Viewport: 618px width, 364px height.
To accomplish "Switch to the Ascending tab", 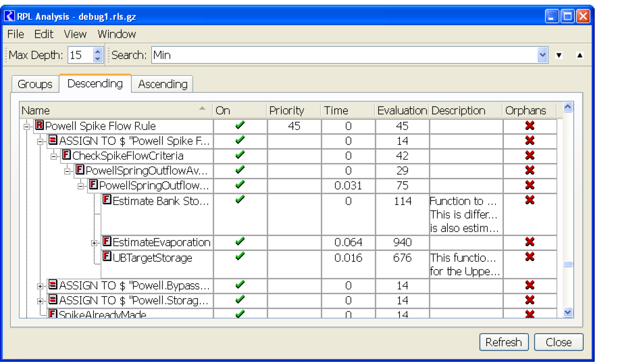I will pyautogui.click(x=162, y=84).
